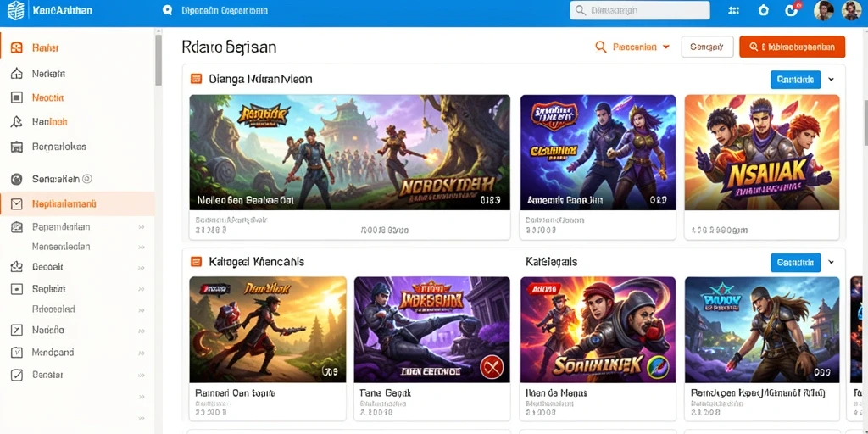The image size is (868, 434).
Task: Click the square icon beside Sepidat
Action: tap(17, 289)
